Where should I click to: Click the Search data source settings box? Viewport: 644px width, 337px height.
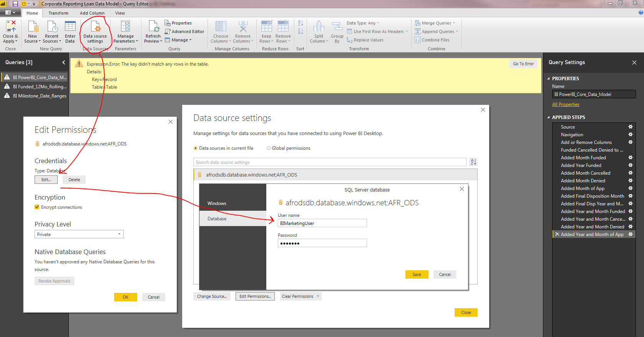tap(330, 162)
